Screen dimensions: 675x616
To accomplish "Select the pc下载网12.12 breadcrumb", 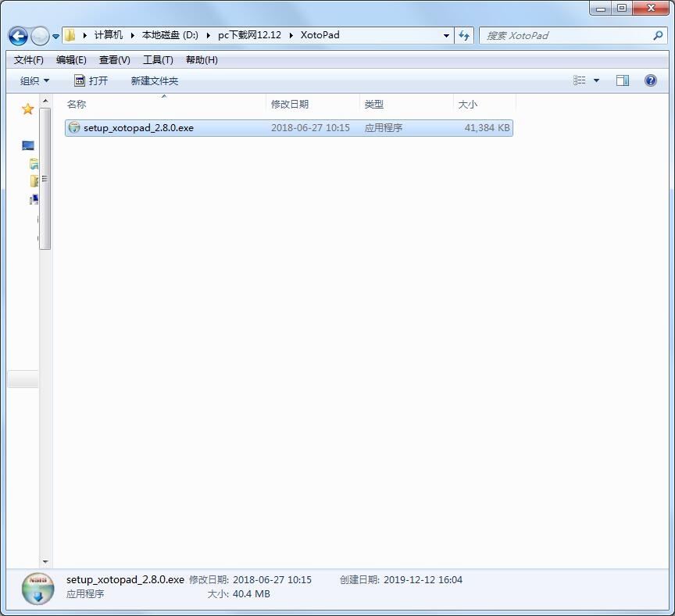I will (249, 35).
